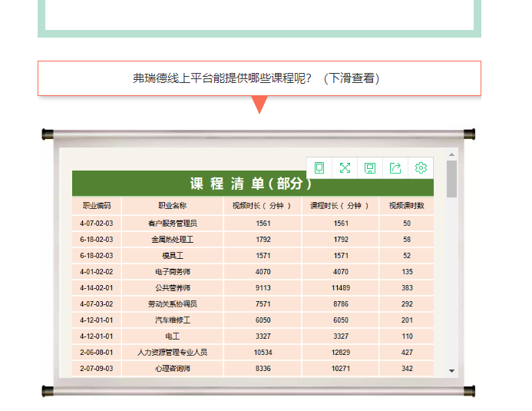Click the 视频时长(分钟) column header
The image size is (532, 411).
pyautogui.click(x=263, y=206)
